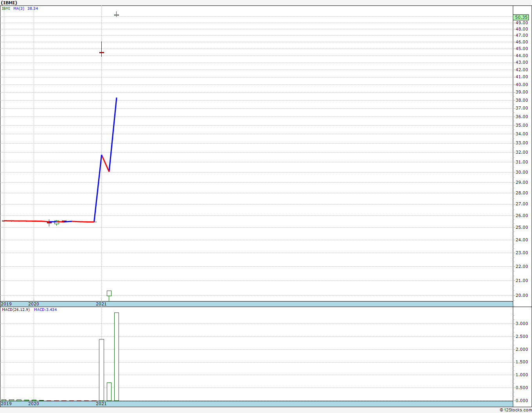Select the green IBMI legend label
Viewport: 532px width, 413px height.
click(x=6, y=8)
